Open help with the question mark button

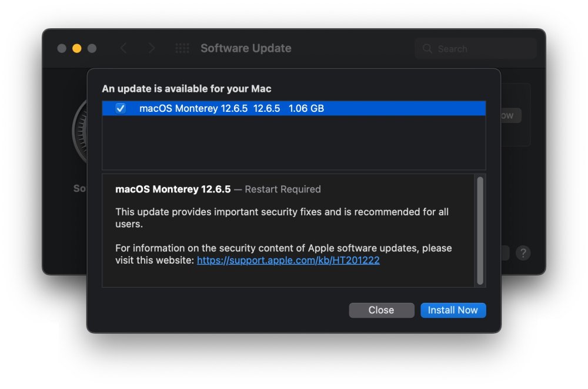(523, 253)
